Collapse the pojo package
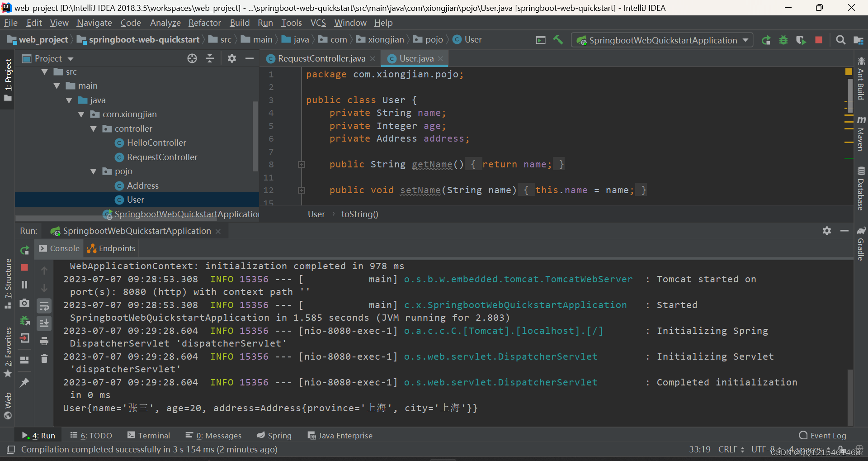 (x=93, y=171)
